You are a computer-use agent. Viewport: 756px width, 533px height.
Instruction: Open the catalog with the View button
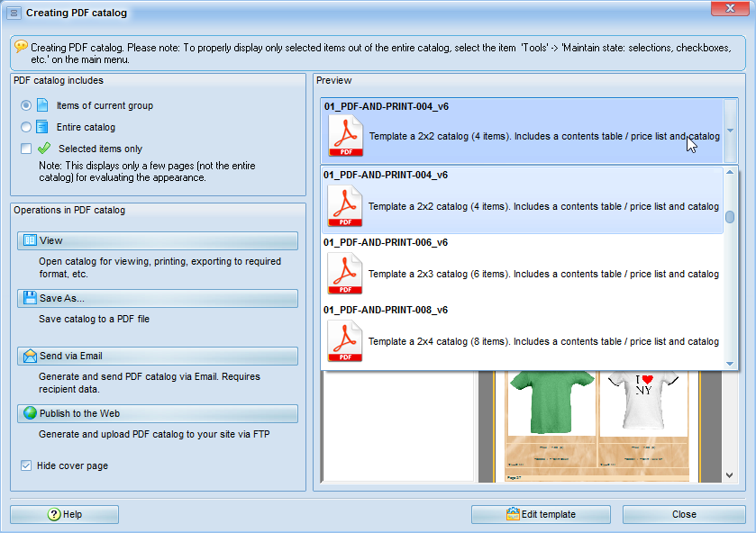[158, 240]
